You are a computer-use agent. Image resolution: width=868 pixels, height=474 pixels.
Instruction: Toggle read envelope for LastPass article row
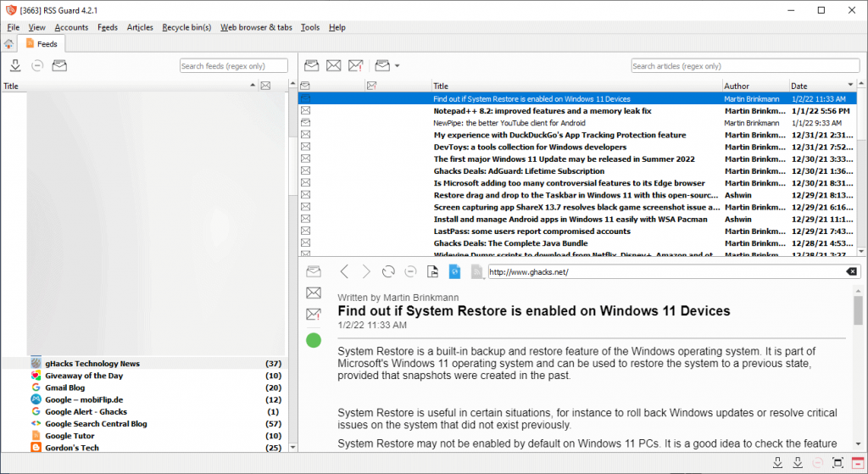pos(305,231)
